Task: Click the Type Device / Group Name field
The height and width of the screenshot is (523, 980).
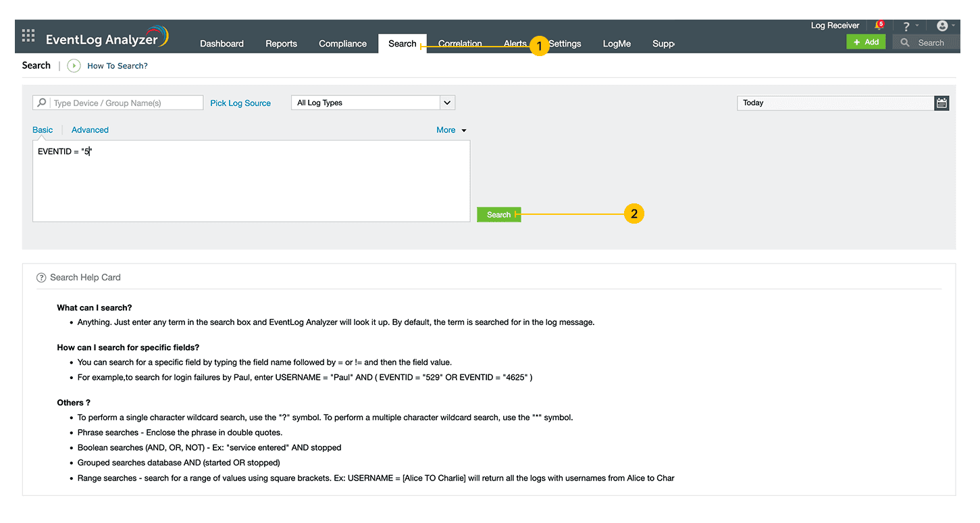Action: (x=118, y=103)
